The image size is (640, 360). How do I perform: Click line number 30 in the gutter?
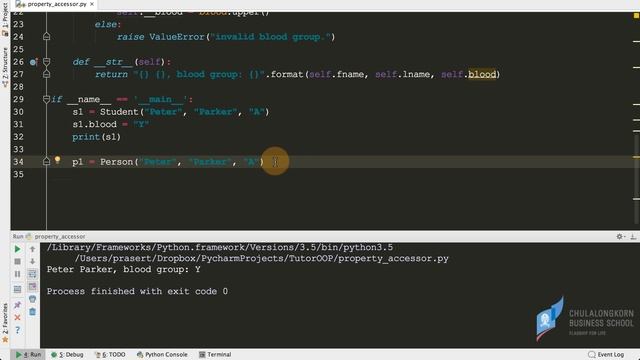pos(18,112)
